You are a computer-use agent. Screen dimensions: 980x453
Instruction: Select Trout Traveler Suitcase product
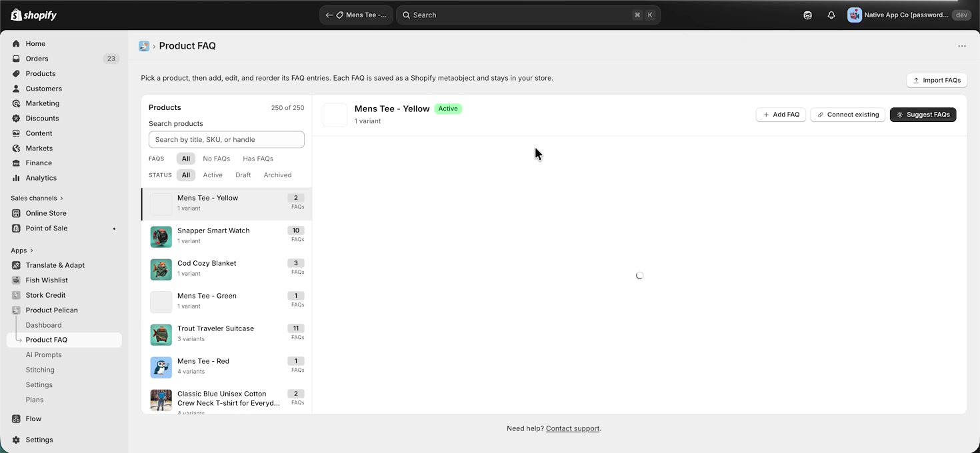pos(227,334)
